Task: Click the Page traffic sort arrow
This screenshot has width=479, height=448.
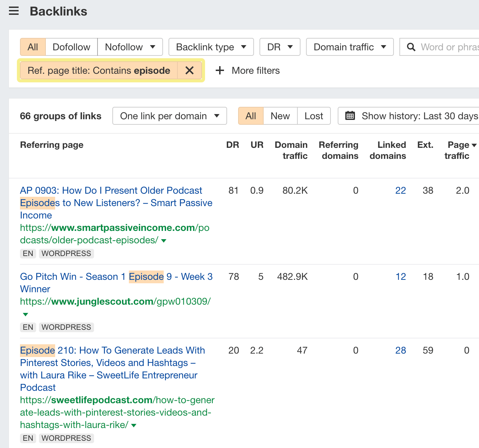Action: coord(475,145)
